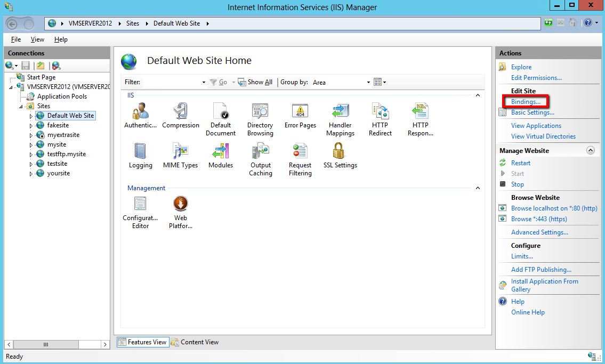Open the View menu

pos(37,39)
